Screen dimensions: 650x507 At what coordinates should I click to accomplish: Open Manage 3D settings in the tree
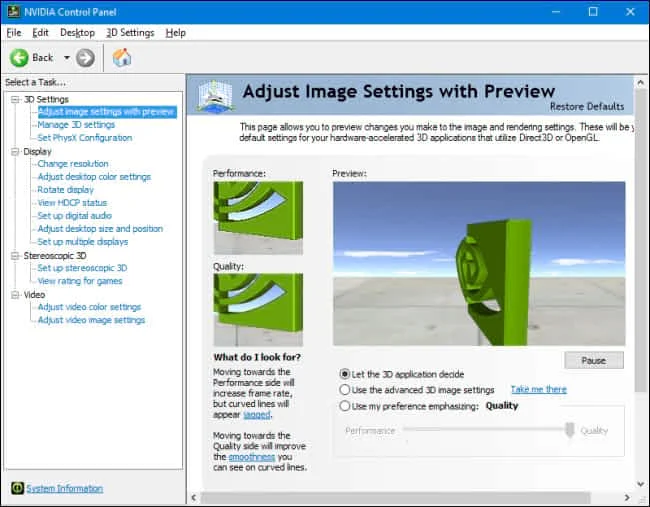point(76,125)
